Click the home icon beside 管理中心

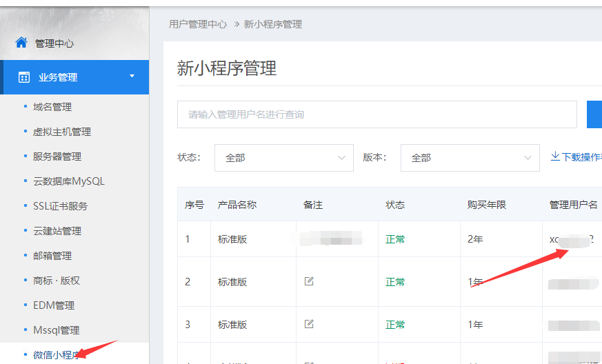coord(21,43)
